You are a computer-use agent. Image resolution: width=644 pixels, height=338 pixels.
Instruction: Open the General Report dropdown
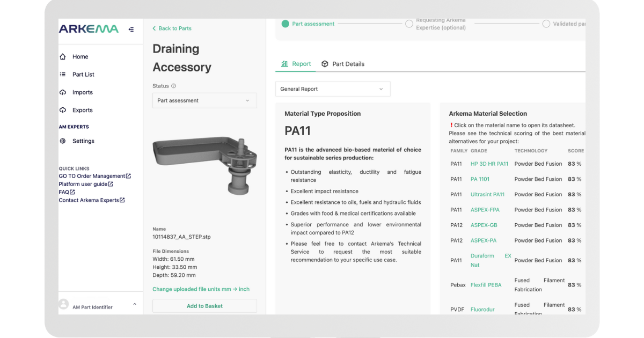pyautogui.click(x=333, y=89)
